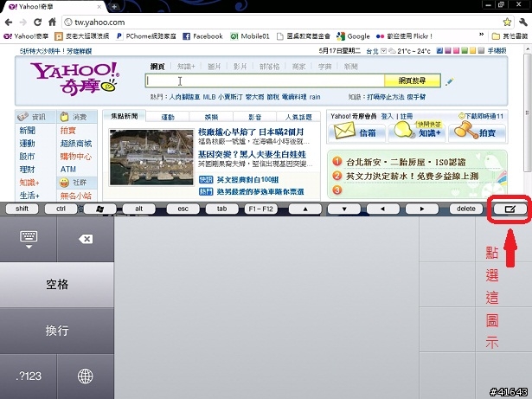This screenshot has height=399, width=532.
Task: Click the browser back arrow
Action: point(9,23)
